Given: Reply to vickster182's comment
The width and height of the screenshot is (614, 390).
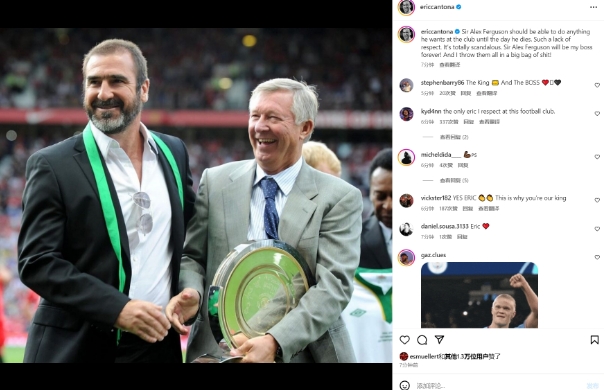Looking at the screenshot, I should click(468, 209).
